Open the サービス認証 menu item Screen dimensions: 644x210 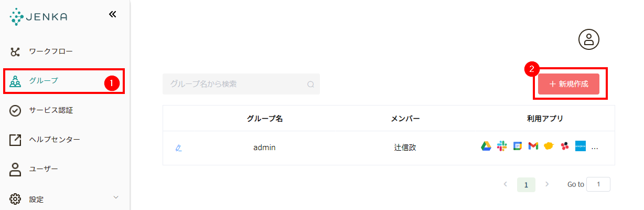[x=51, y=110]
